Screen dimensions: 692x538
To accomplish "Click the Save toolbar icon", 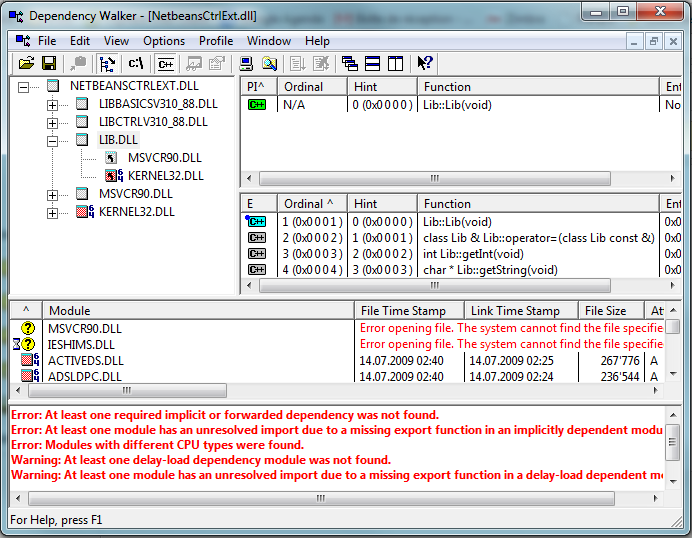I will (x=48, y=63).
